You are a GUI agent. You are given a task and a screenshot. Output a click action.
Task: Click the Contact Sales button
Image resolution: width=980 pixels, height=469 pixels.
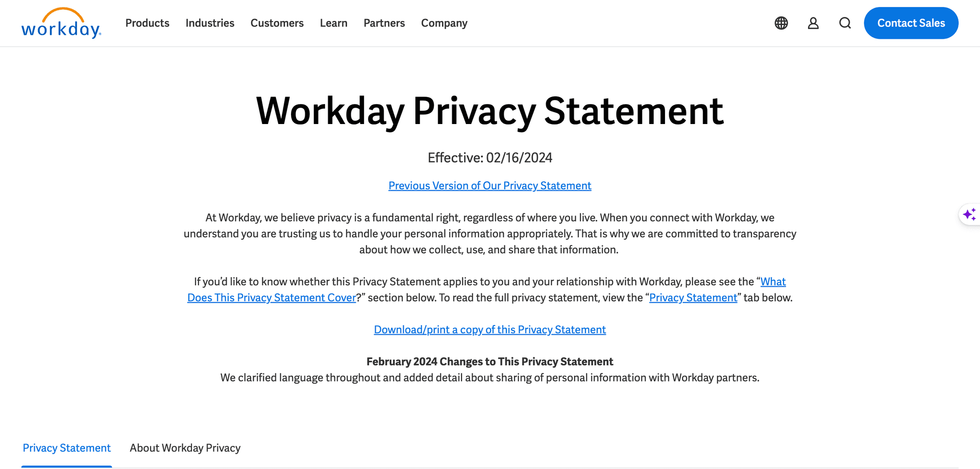click(911, 23)
